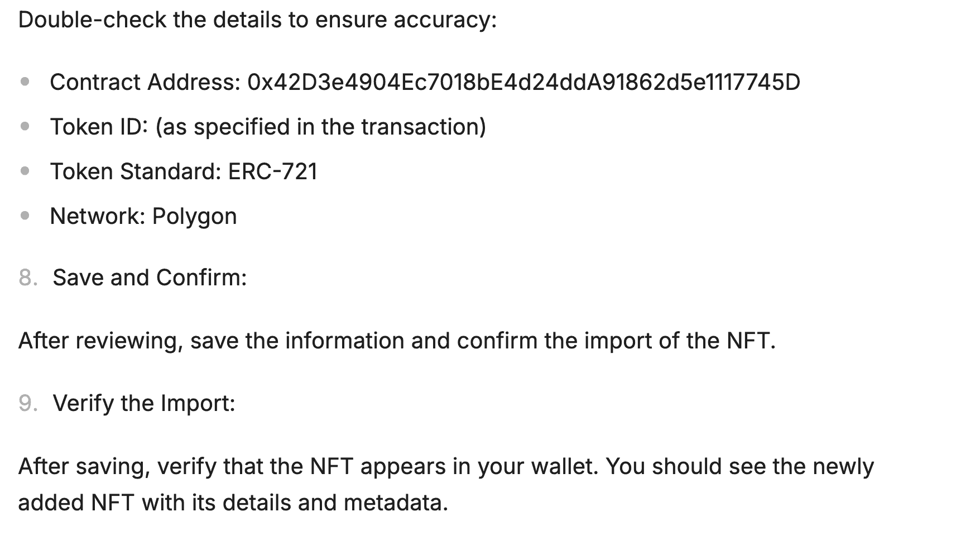Click the 'Contract Address:' label text
Viewport: 980px width, 545px height.
point(145,82)
